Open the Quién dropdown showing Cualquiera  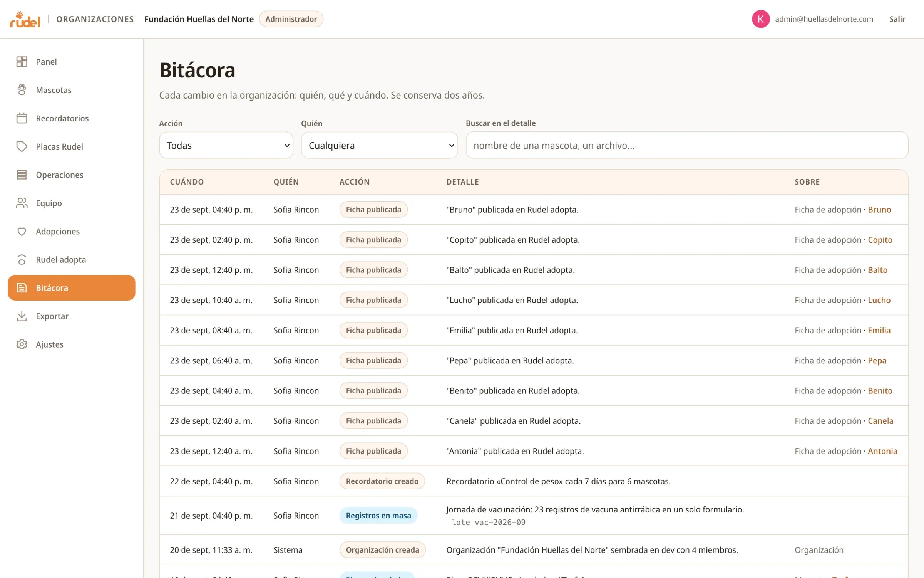click(379, 145)
